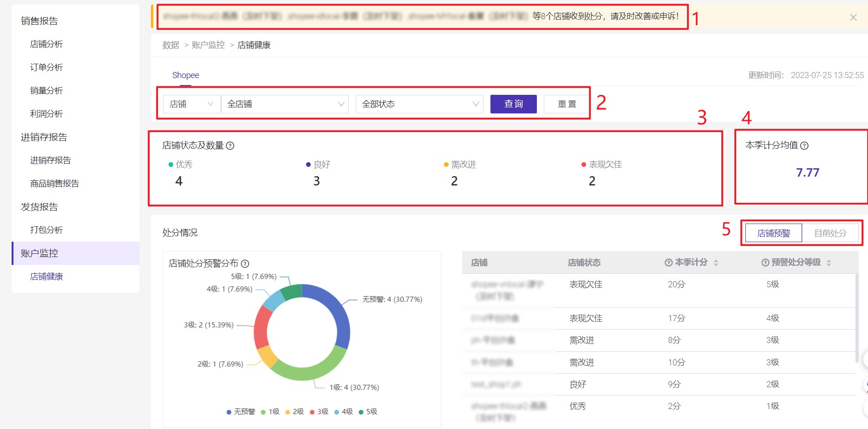The width and height of the screenshot is (868, 429).
Task: Switch to 目前处分 view toggle
Action: 830,233
